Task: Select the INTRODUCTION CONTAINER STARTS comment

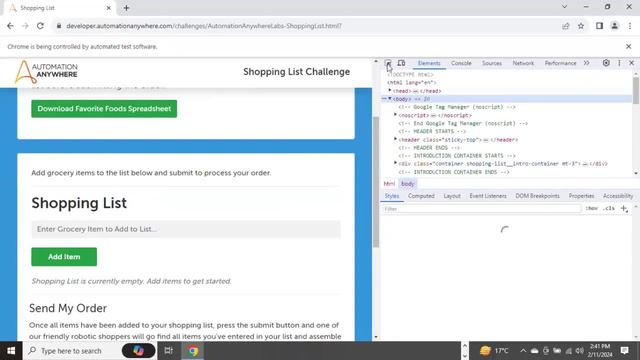Action: pos(457,156)
